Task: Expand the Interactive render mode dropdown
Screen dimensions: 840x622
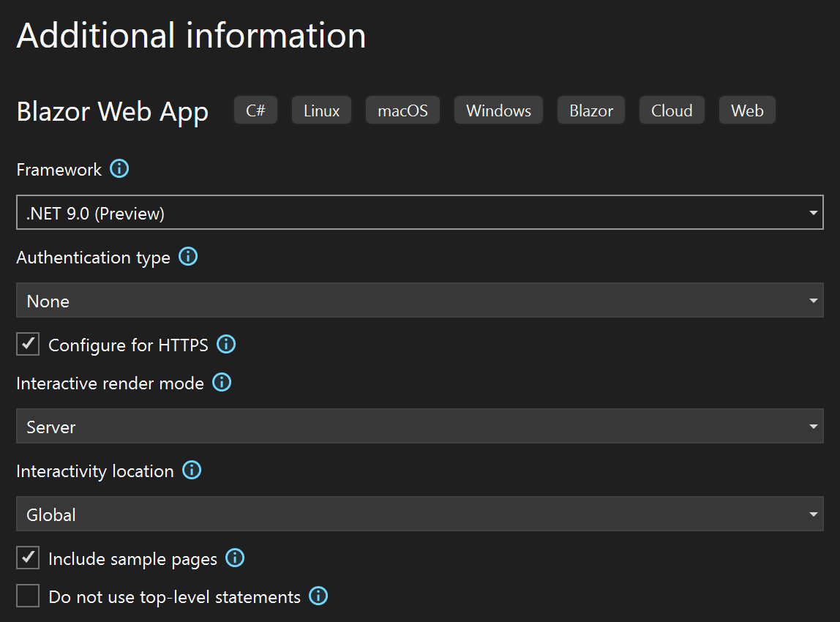Action: tap(420, 427)
